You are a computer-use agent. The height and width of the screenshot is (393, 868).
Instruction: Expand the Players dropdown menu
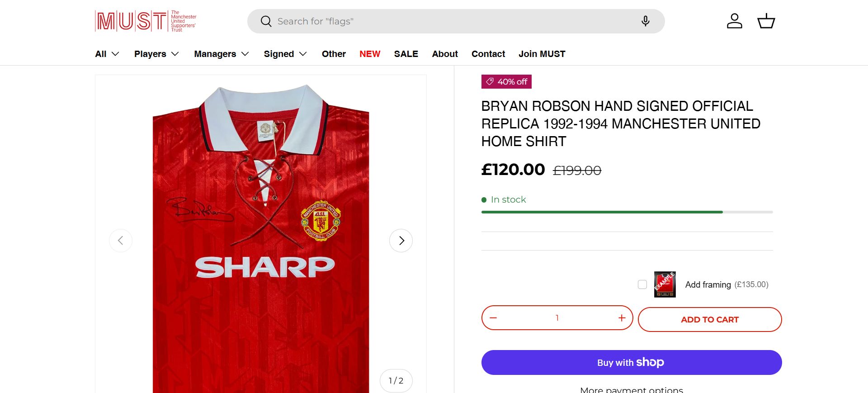tap(156, 54)
